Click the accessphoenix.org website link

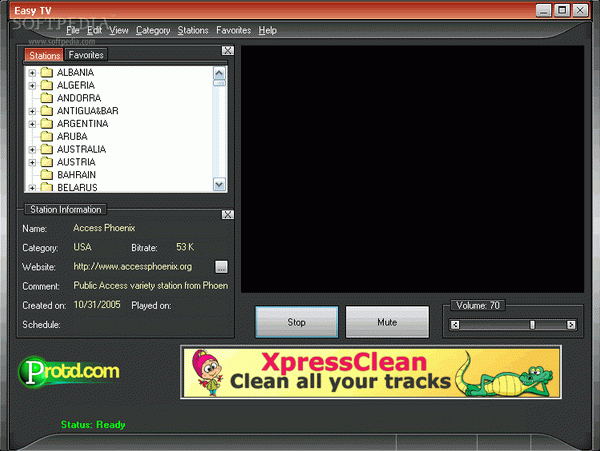pyautogui.click(x=132, y=267)
